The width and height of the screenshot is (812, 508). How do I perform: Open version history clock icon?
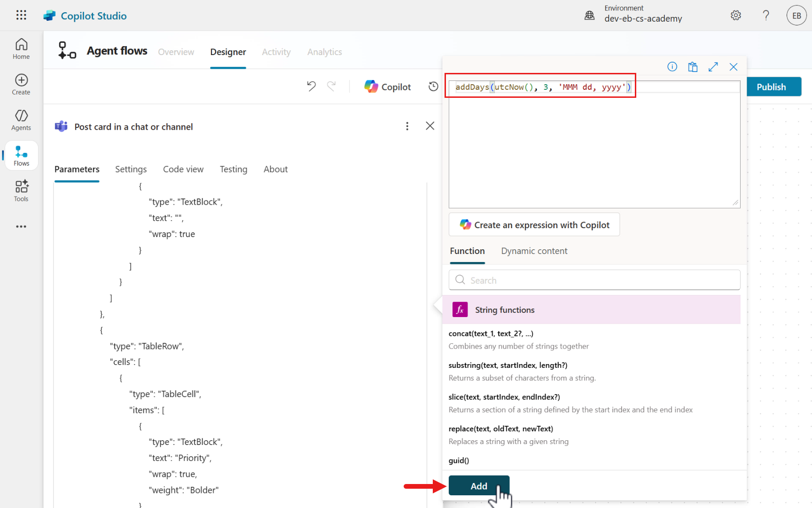[x=433, y=87]
